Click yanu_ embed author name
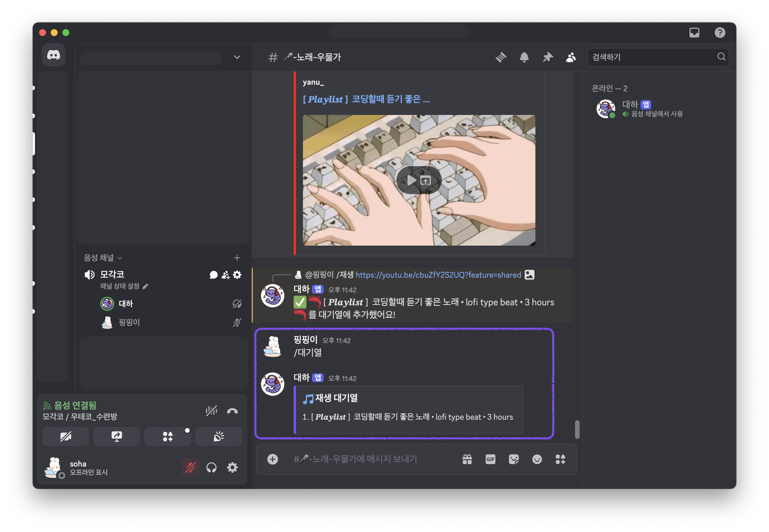The width and height of the screenshot is (769, 532). point(313,82)
